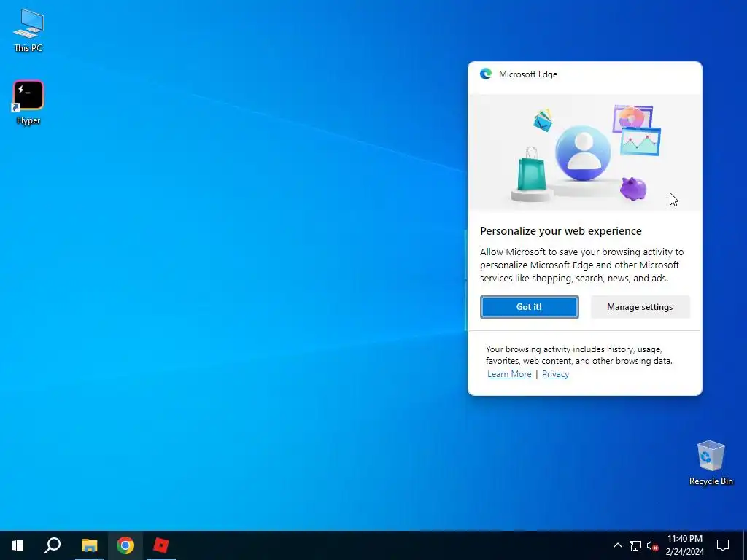747x560 pixels.
Task: Click the Microsoft Edge popup title
Action: 528,74
